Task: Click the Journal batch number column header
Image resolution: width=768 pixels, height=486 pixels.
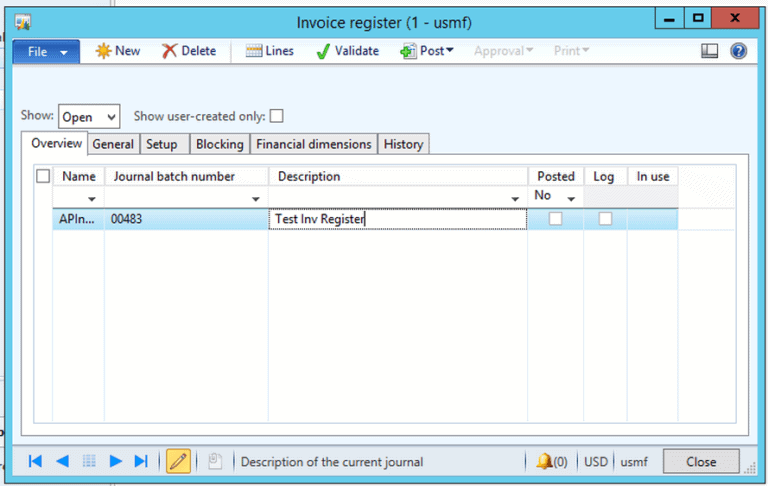Action: pyautogui.click(x=186, y=176)
